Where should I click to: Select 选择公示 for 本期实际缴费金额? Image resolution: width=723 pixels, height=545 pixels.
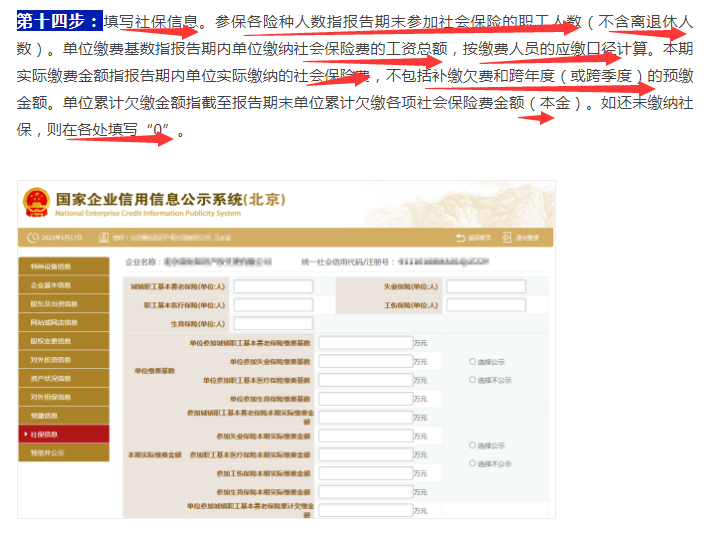click(x=472, y=446)
